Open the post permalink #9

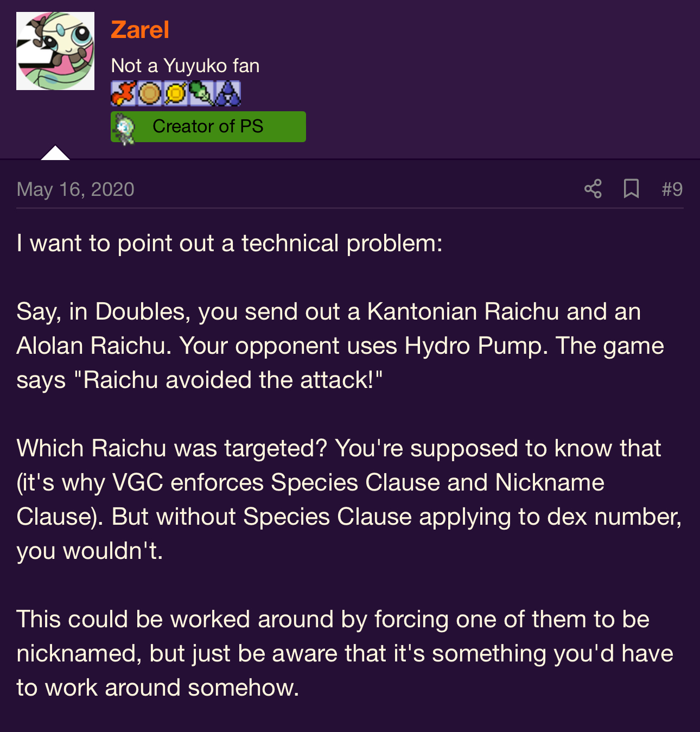click(x=672, y=189)
